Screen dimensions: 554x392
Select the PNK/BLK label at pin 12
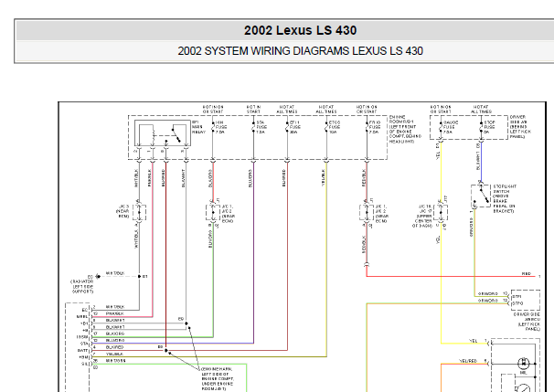pos(115,313)
